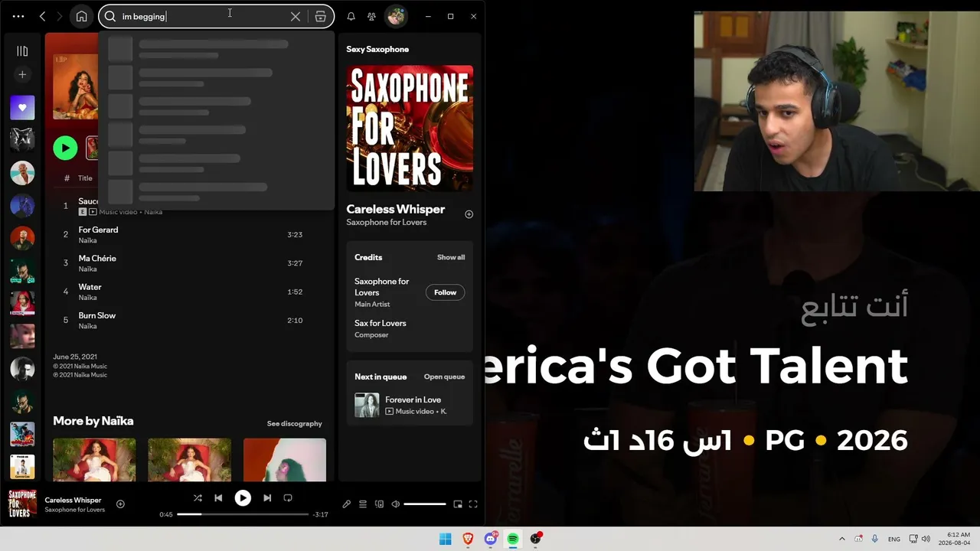
Task: Open the Saxophone for Lovers cover art
Action: tap(410, 128)
